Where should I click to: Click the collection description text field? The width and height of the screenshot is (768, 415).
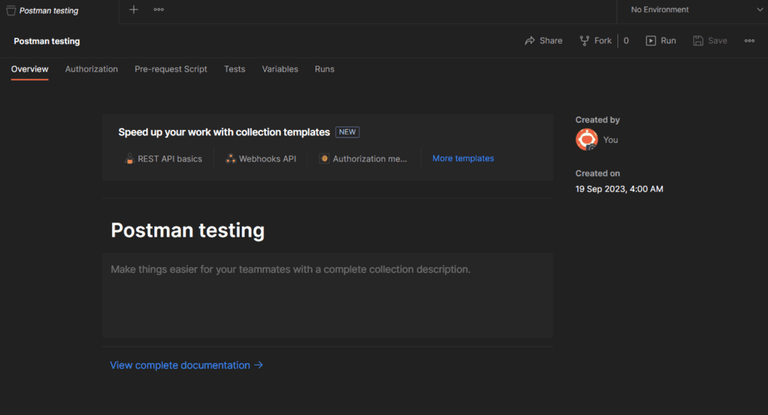click(x=327, y=295)
